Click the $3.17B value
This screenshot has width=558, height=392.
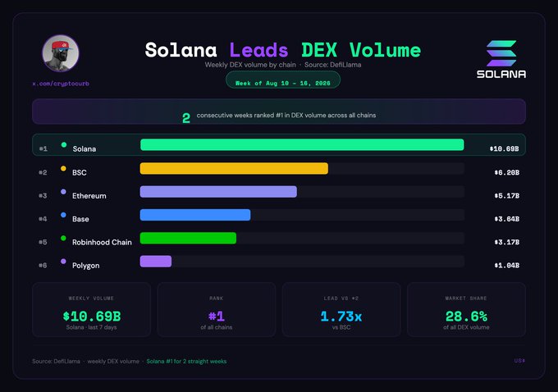[507, 242]
